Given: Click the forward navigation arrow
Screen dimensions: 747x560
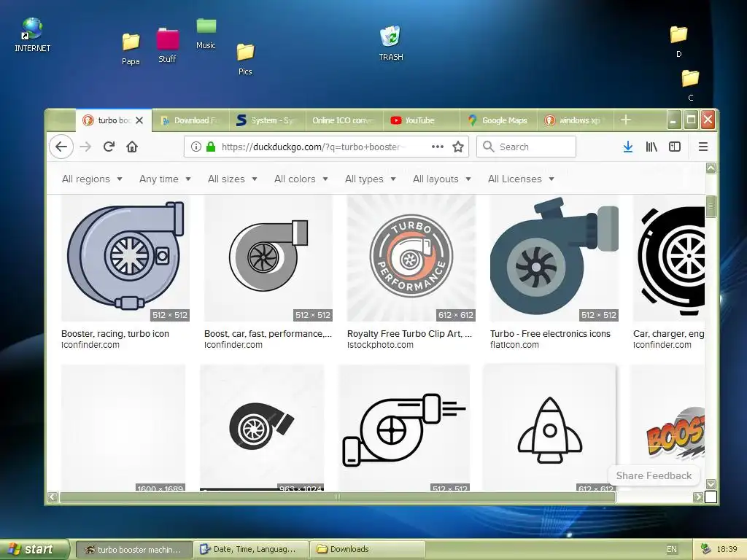Looking at the screenshot, I should tap(85, 147).
